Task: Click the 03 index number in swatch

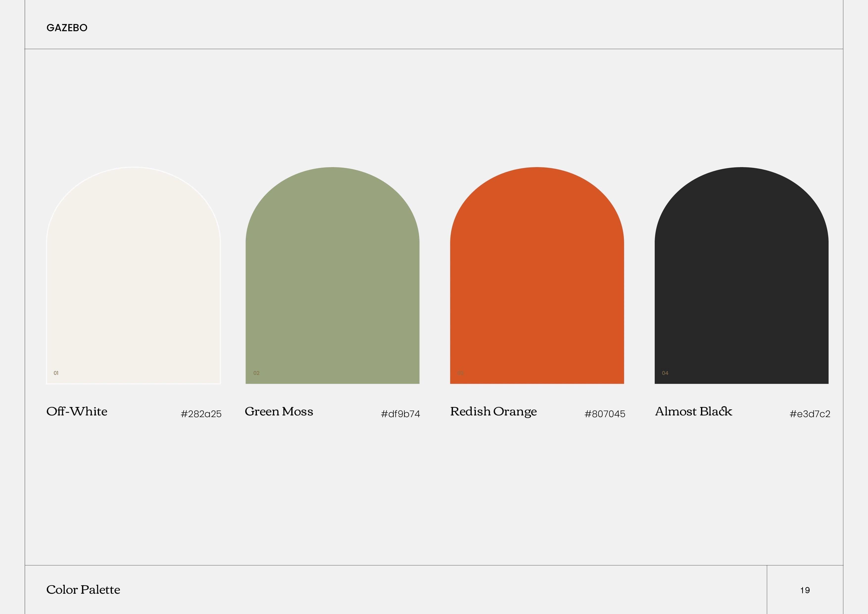Action: click(460, 373)
